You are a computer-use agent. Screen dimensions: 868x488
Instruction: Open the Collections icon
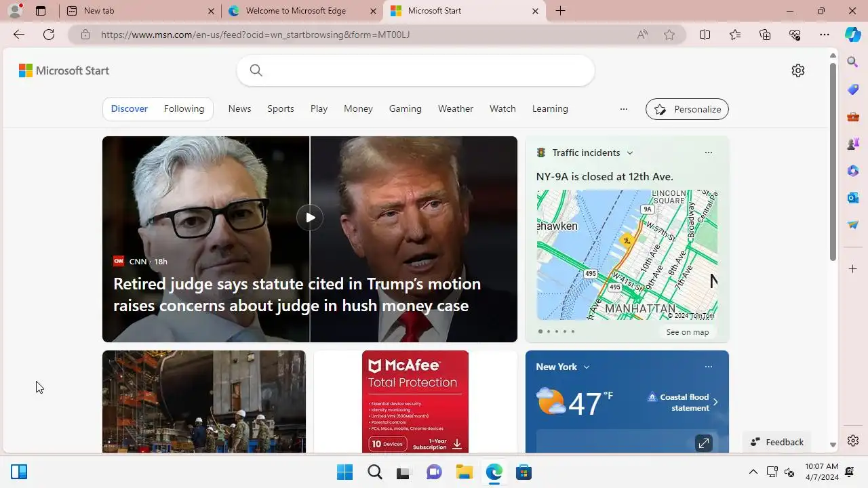click(x=765, y=35)
